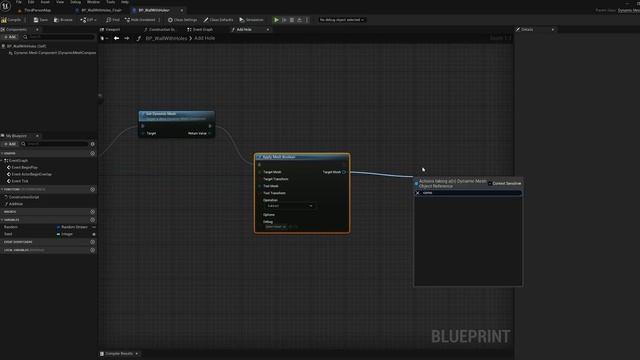The image size is (640, 360).
Task: Select BP_WallWithHoles (Self) component
Action: [26, 46]
